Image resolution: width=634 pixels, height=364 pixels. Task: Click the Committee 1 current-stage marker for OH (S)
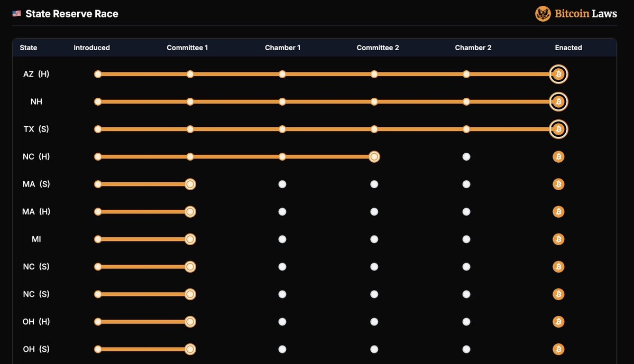pyautogui.click(x=190, y=349)
